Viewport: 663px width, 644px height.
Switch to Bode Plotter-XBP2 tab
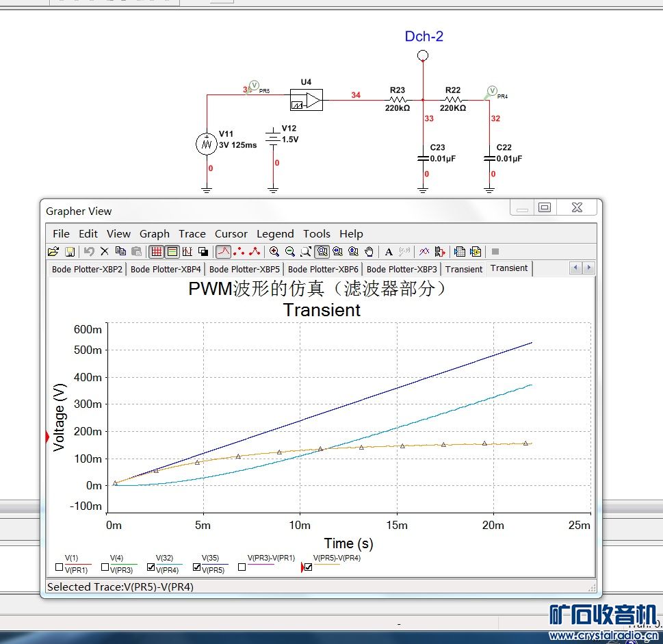coord(87,270)
